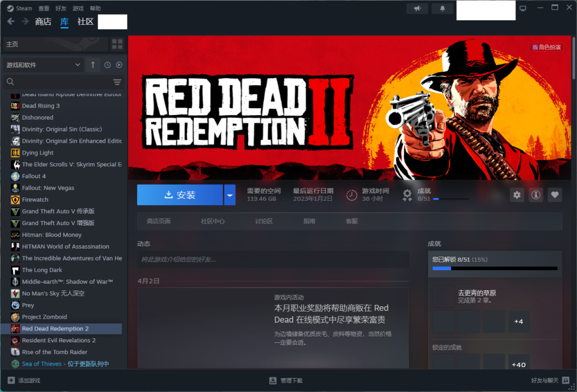Click the sort ascending arrow icon
Image resolution: width=577 pixels, height=392 pixels.
pyautogui.click(x=93, y=65)
